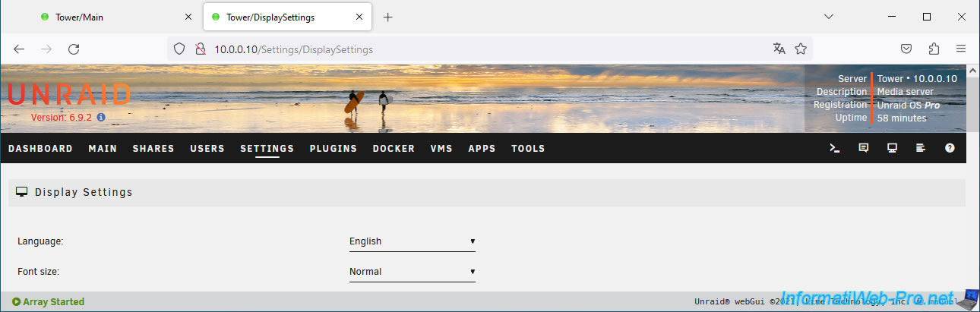Click the address bar URL field
Image resolution: width=980 pixels, height=312 pixels.
click(486, 49)
